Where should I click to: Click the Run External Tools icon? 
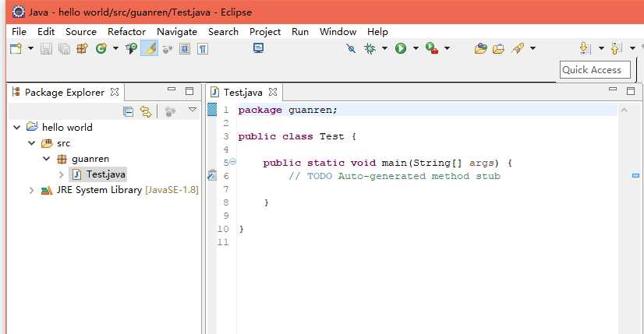coord(432,48)
